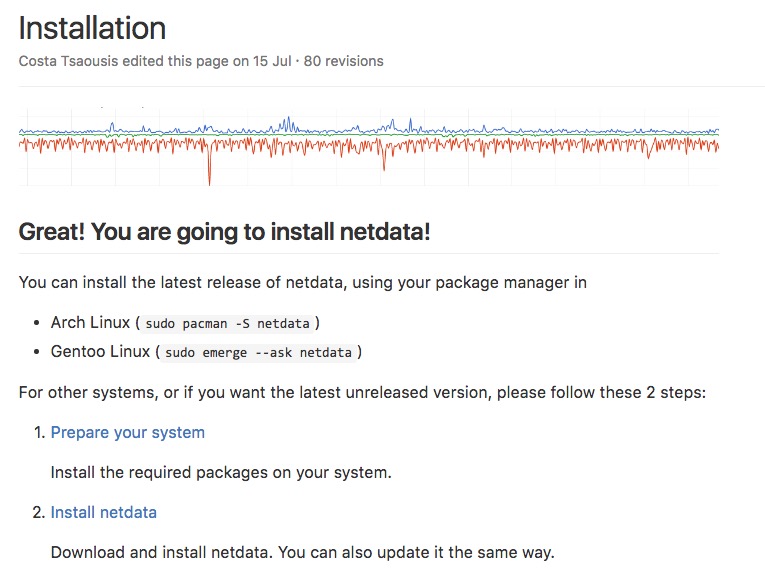Click the "For other systems" paragraph
765x580 pixels.
pyautogui.click(x=362, y=392)
